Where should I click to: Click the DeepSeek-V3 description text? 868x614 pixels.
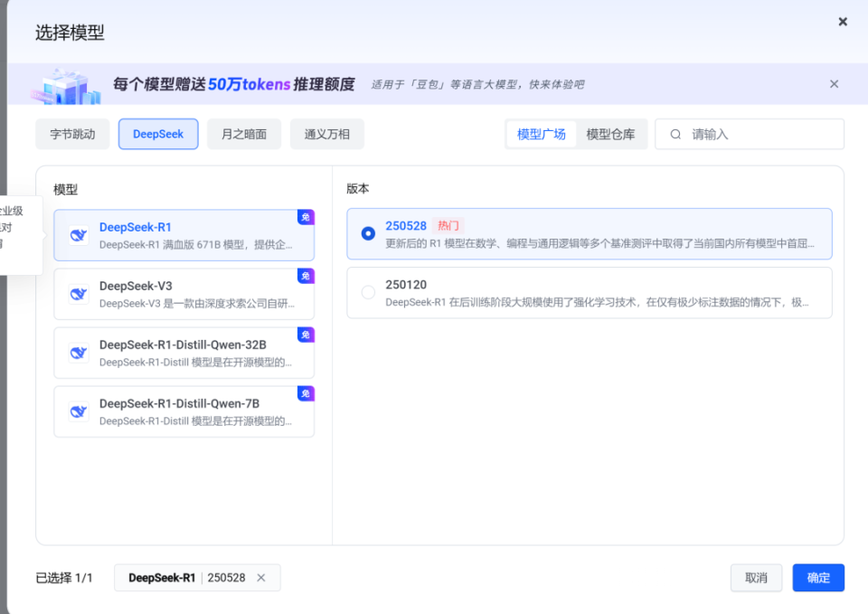pyautogui.click(x=196, y=304)
